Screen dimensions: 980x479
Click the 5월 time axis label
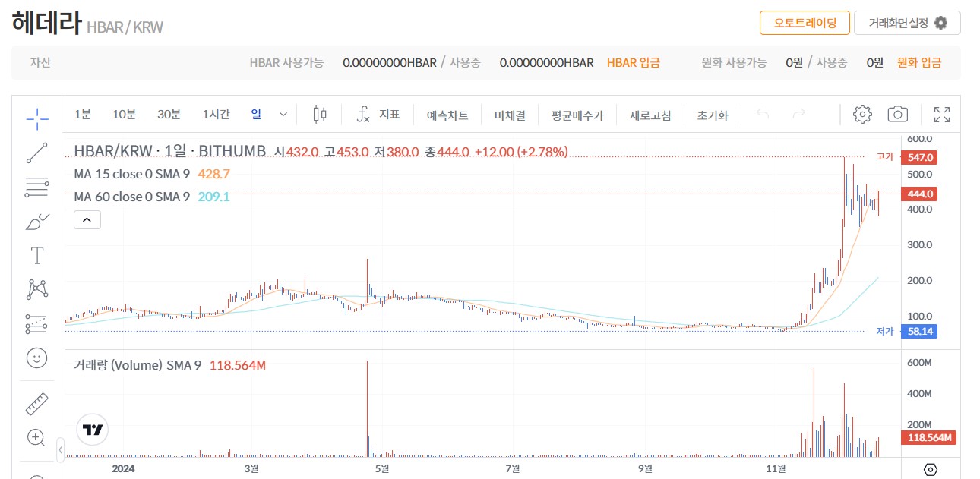point(382,468)
